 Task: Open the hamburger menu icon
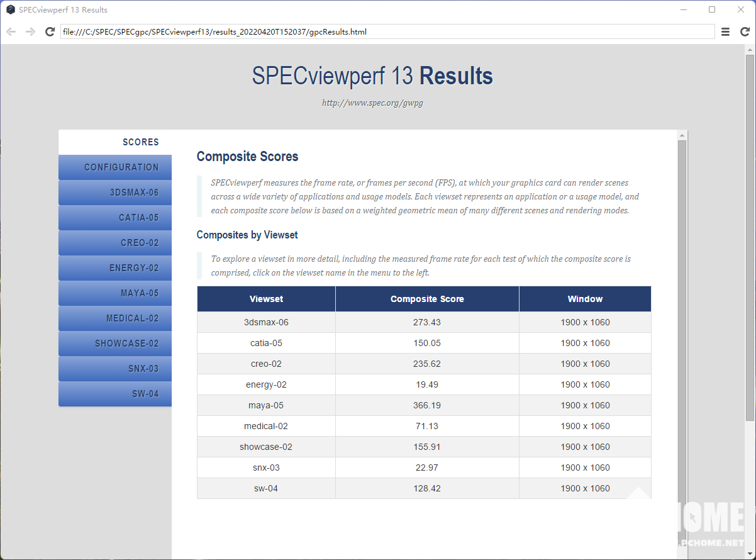(725, 31)
